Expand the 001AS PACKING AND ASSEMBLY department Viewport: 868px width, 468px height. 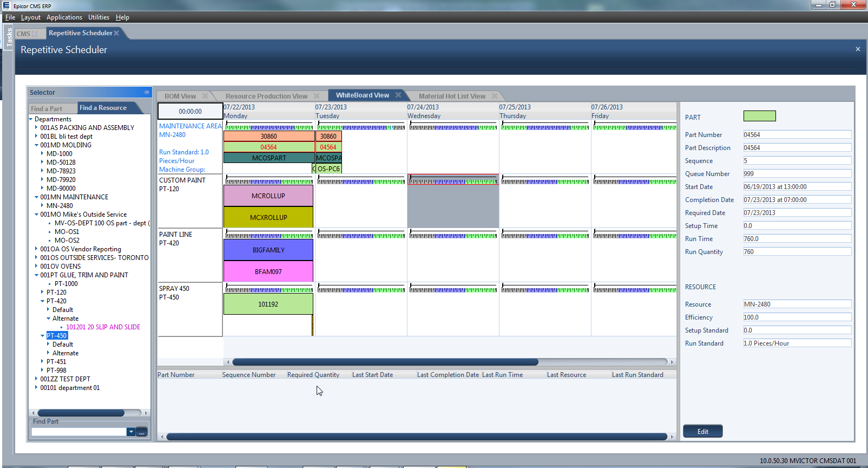(x=36, y=128)
